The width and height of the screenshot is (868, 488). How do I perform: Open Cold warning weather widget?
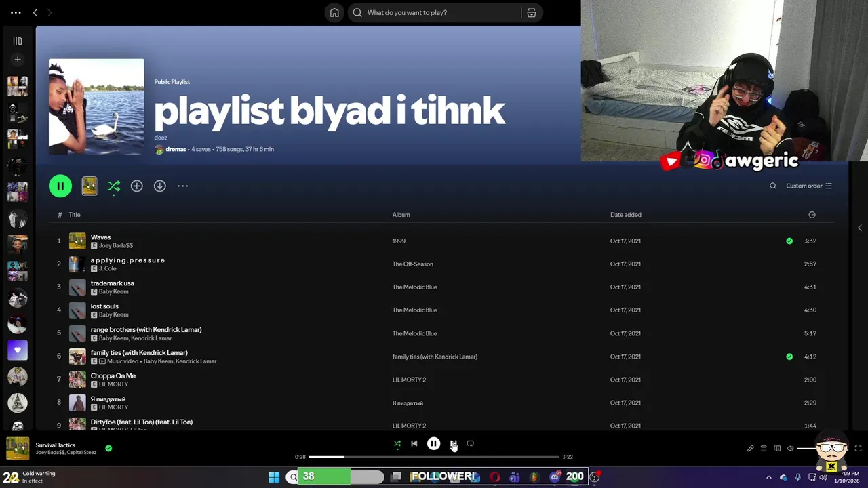[30, 477]
